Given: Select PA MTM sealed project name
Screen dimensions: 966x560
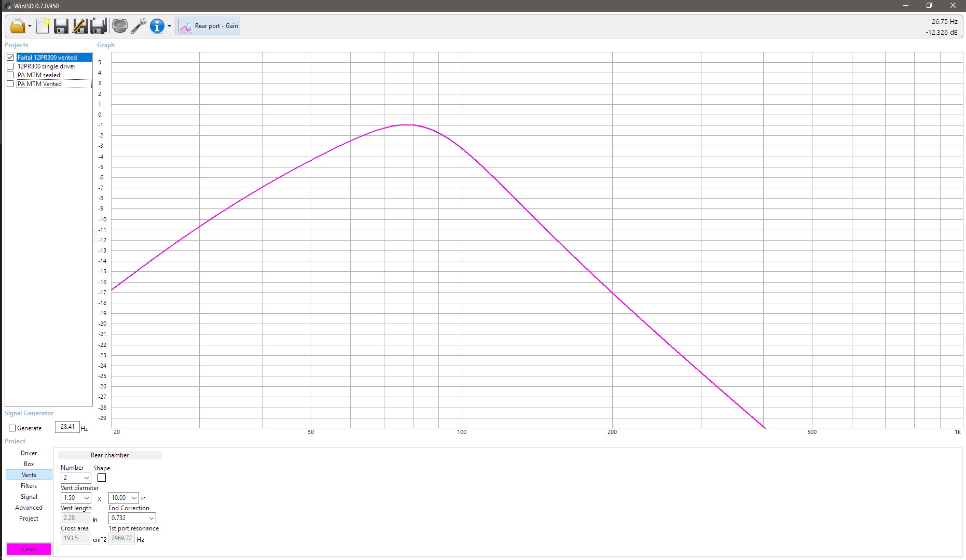Looking at the screenshot, I should (39, 75).
